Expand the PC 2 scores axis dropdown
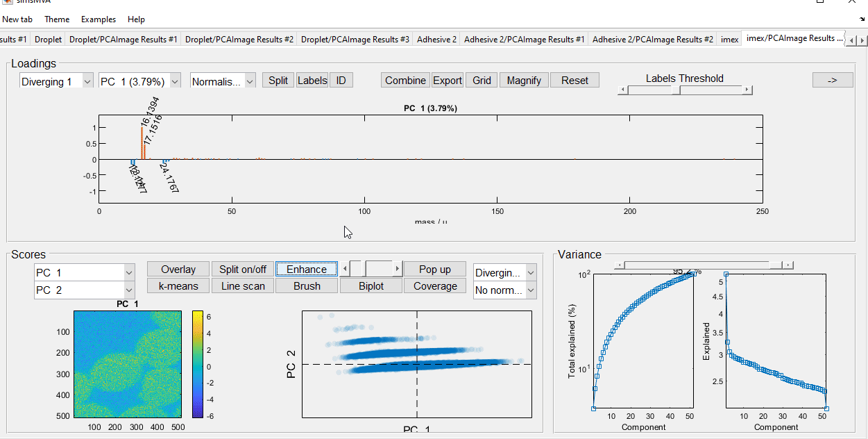 (x=84, y=290)
